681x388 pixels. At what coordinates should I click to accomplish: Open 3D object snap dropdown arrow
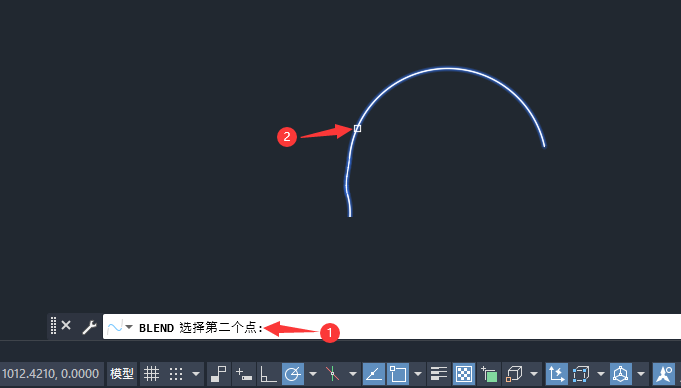tap(534, 374)
